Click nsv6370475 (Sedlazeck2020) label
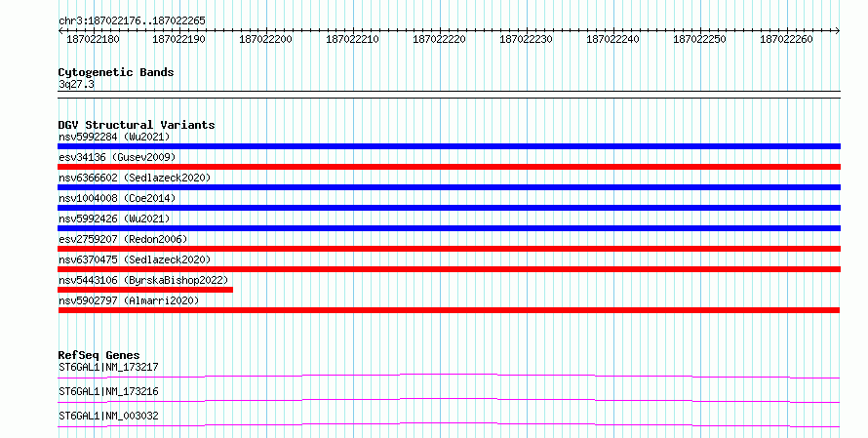Screen dimensions: 868x438 click(135, 259)
